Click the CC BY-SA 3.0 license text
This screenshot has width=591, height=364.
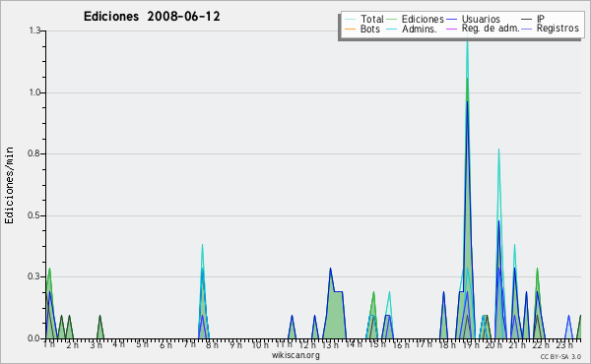click(560, 356)
